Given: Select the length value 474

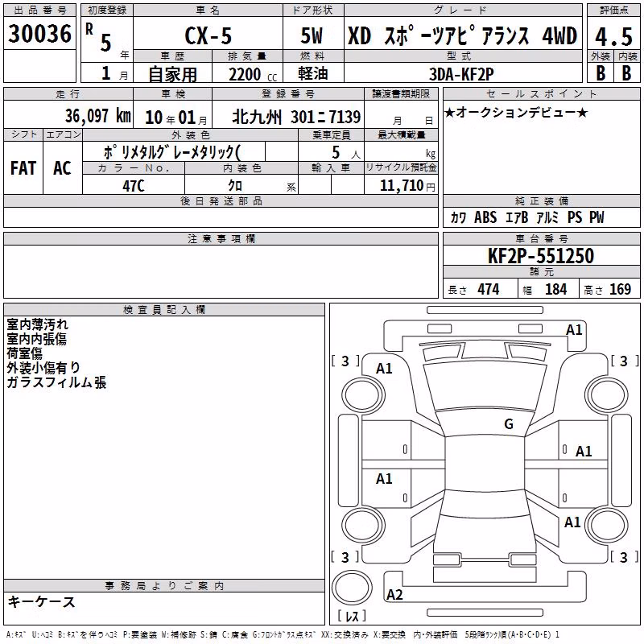Looking at the screenshot, I should pyautogui.click(x=489, y=289).
